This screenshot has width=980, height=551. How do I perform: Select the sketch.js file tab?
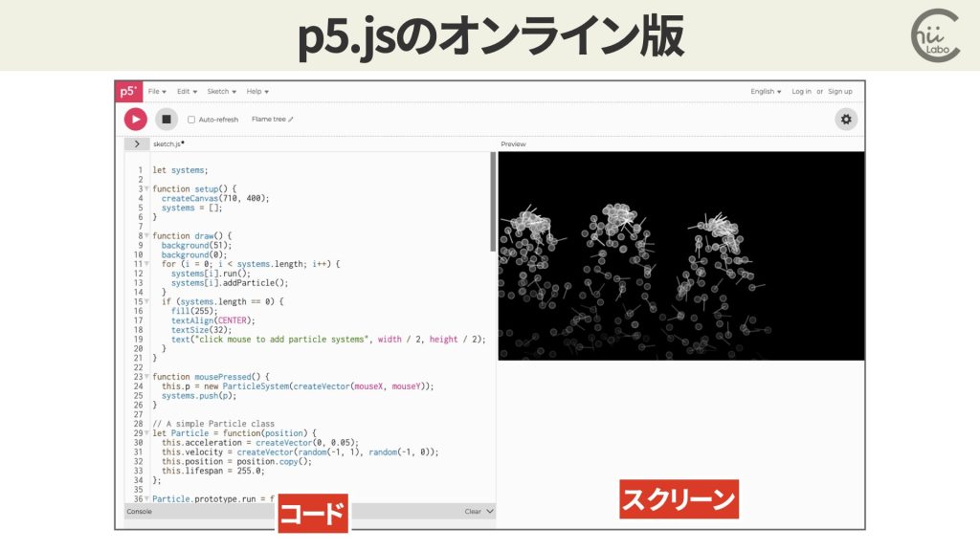point(168,143)
